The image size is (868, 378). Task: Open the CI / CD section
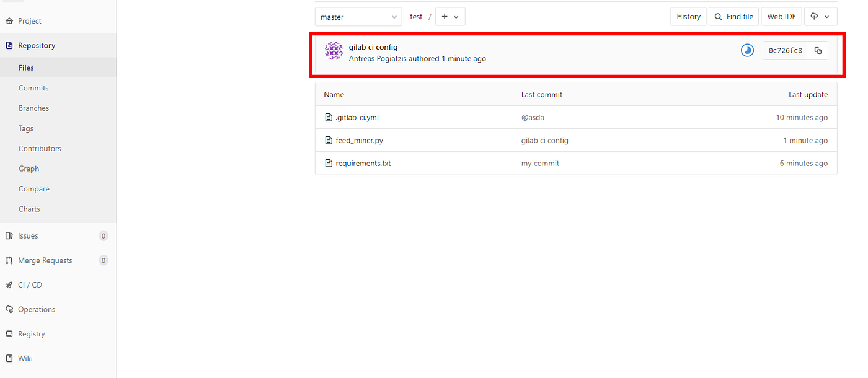coord(30,284)
